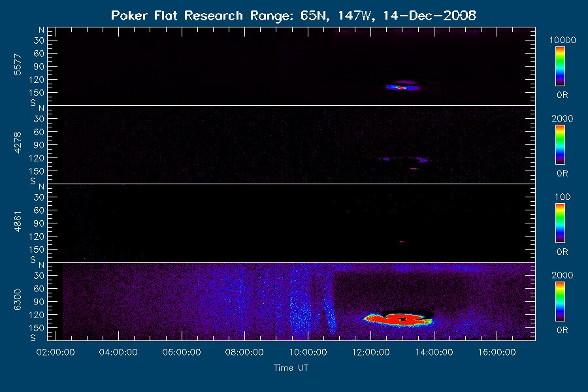
Task: Click the 6300 panel axis label
Action: click(x=18, y=300)
